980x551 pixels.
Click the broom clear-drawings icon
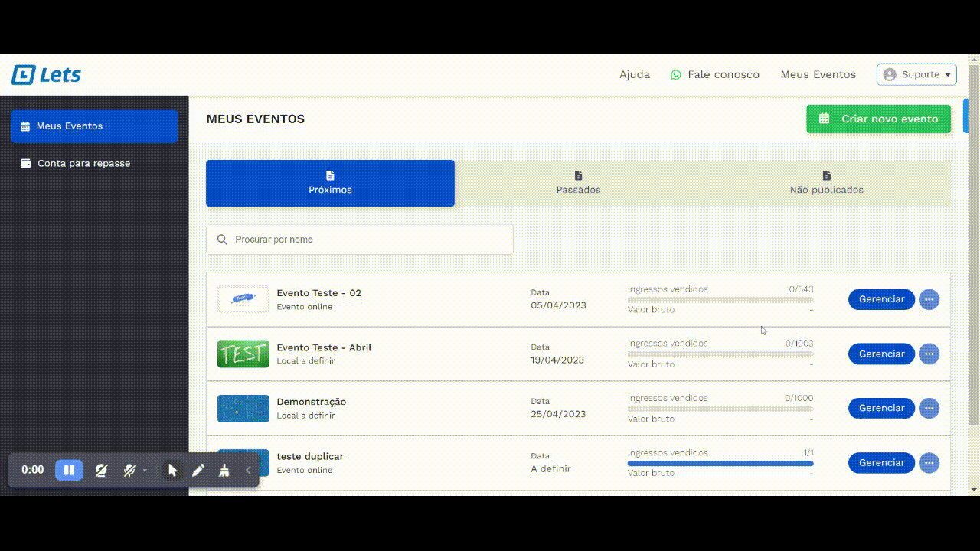click(224, 470)
